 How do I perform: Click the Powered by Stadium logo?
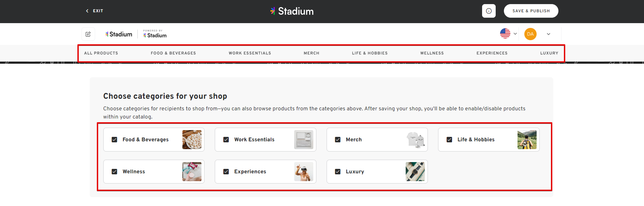tap(155, 34)
